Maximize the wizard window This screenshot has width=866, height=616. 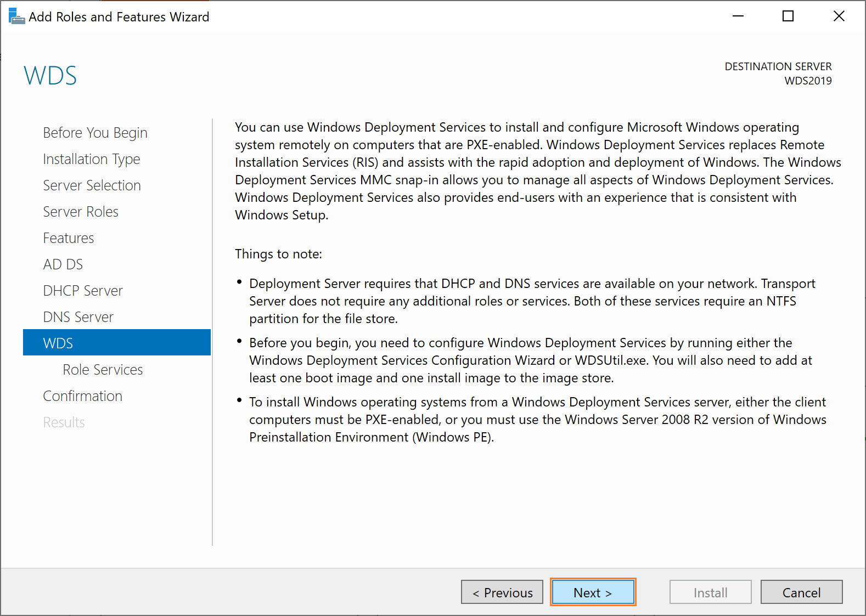[788, 16]
